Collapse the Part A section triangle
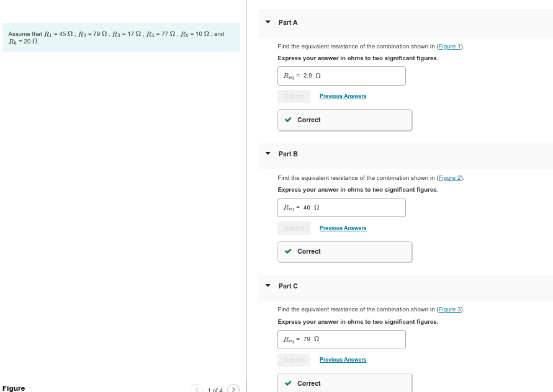This screenshot has width=553, height=392. pyautogui.click(x=268, y=22)
